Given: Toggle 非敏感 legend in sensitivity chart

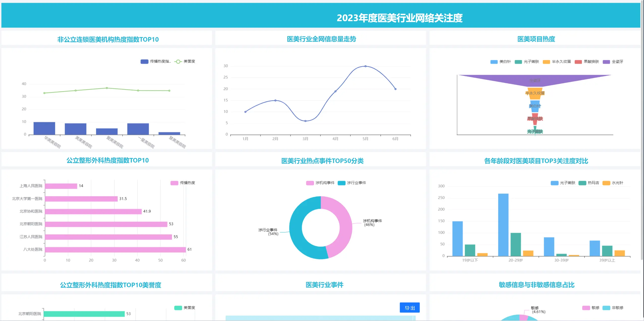Looking at the screenshot, I should 606,308.
